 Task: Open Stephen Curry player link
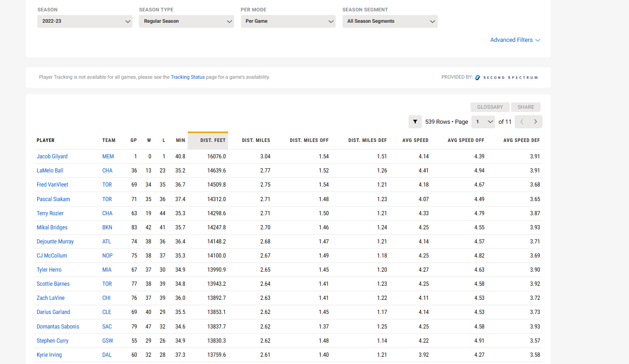[x=52, y=341]
